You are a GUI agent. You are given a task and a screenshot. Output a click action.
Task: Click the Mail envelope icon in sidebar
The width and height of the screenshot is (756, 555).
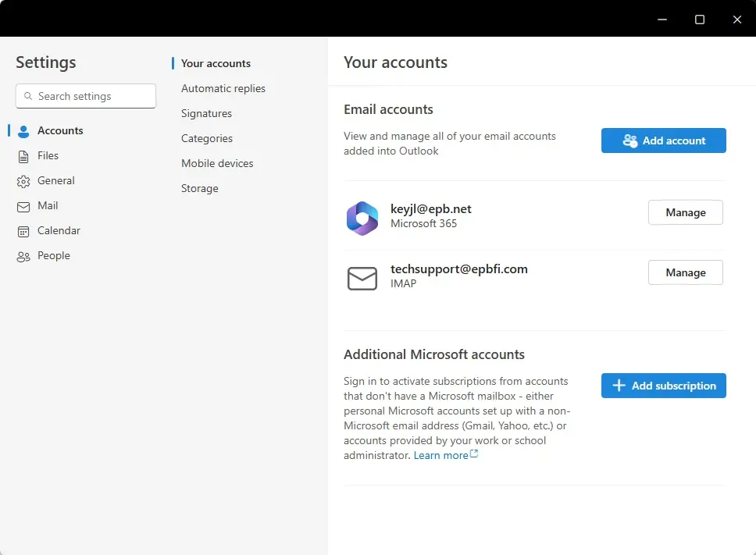point(23,206)
